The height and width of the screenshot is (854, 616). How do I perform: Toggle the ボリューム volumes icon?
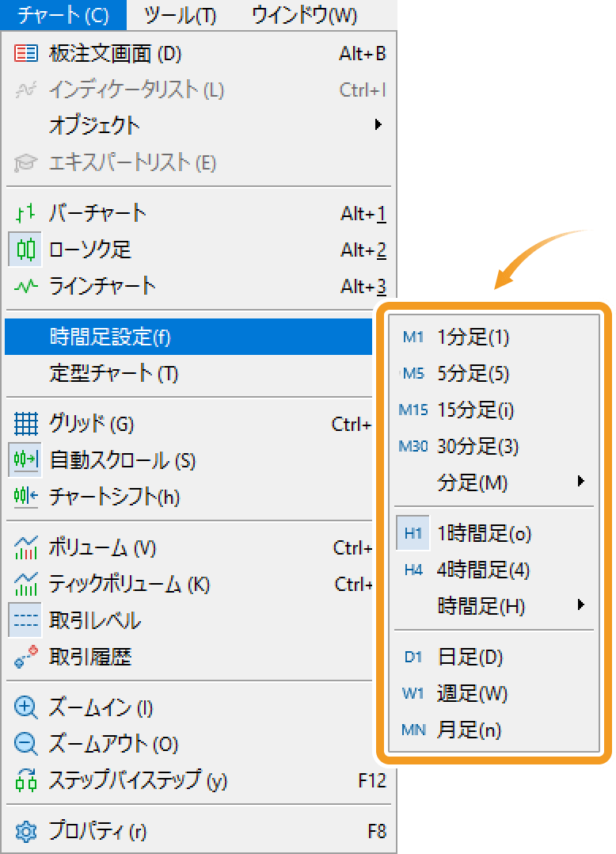[x=25, y=547]
